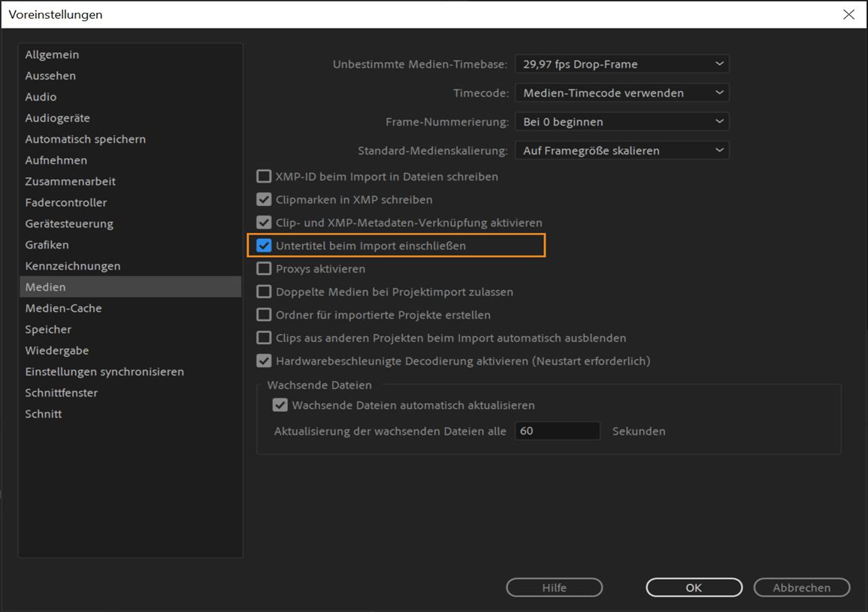Check Doppelte Medien bei Projektimport zulassen

click(x=264, y=292)
